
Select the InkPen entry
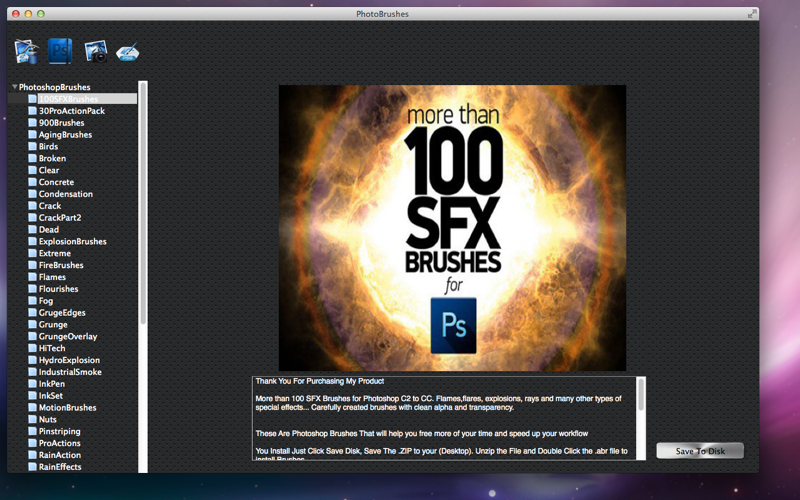tap(52, 384)
